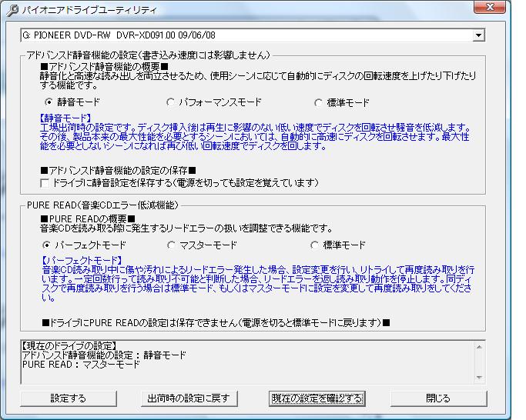Click the PIONEER DVD-RW drive combo box field
Screen dimensions: 526x420
[245, 36]
